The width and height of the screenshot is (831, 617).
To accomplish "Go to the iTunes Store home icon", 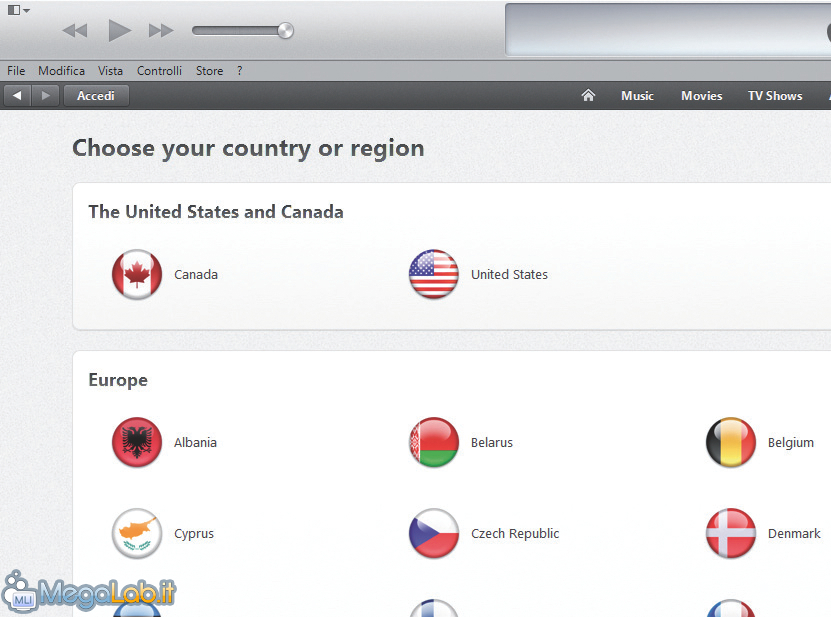I will tap(588, 95).
